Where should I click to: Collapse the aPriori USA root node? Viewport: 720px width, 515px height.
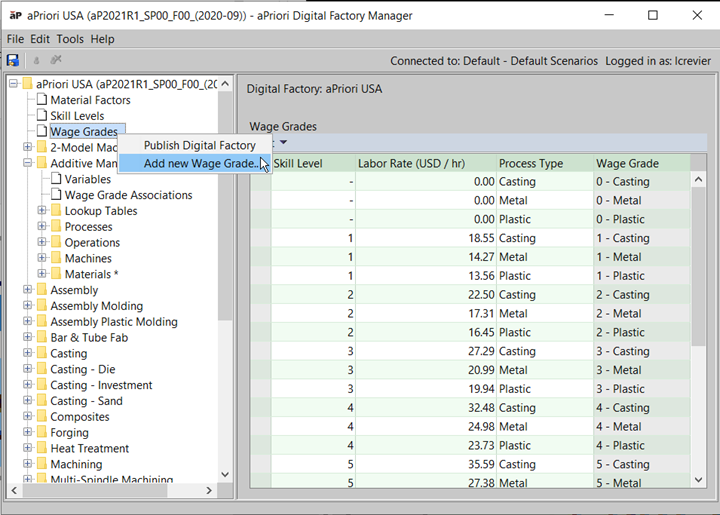(x=13, y=84)
